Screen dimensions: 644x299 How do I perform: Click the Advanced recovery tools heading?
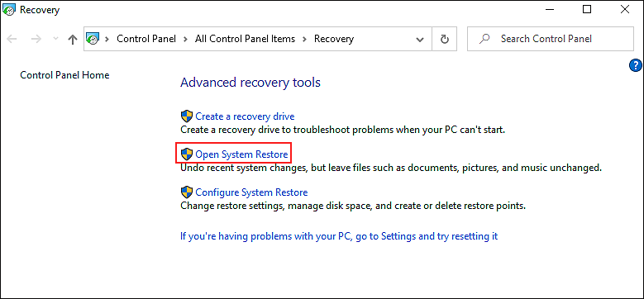pos(250,83)
